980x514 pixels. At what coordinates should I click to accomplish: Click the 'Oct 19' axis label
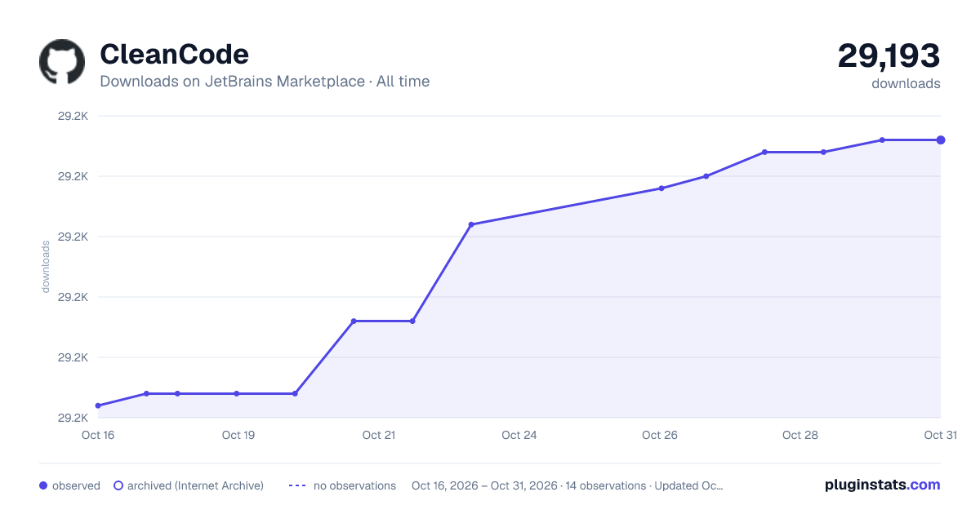click(x=238, y=435)
